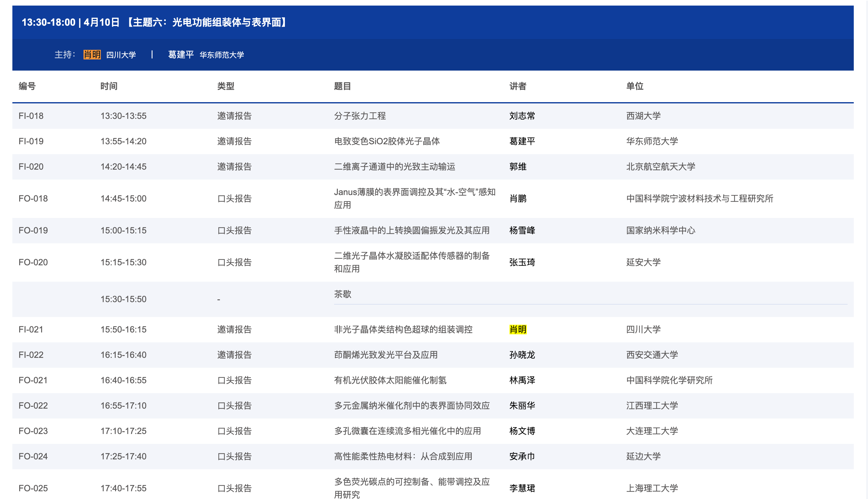Click affiliation 北京航空航天大学

pyautogui.click(x=660, y=167)
